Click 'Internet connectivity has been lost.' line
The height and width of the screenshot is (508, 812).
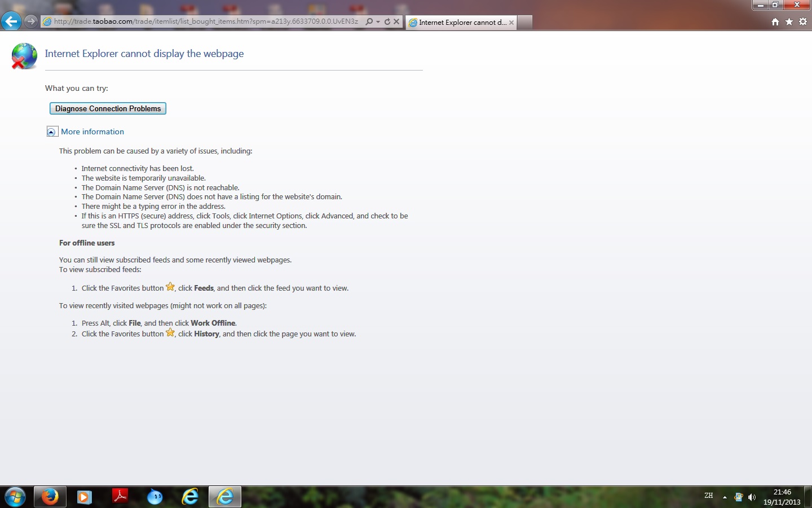[138, 168]
